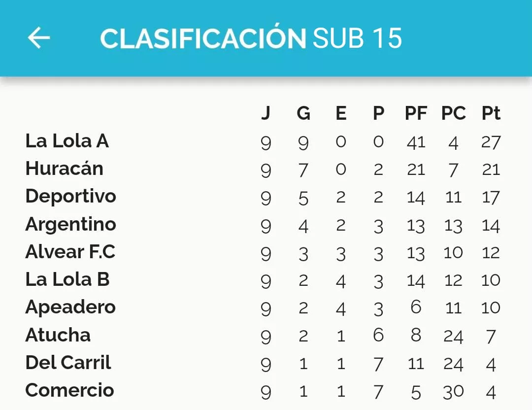Click the PC column header

tap(453, 113)
